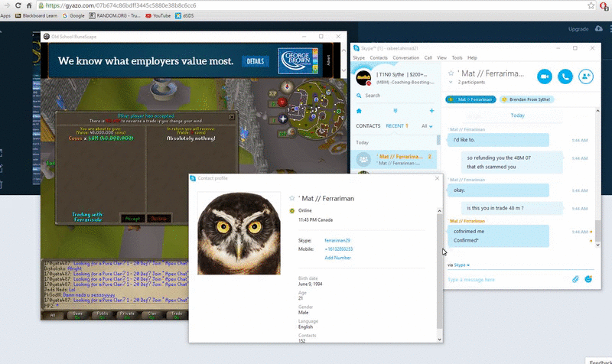
Task: Toggle the favorite star in Contact profile
Action: pyautogui.click(x=291, y=198)
